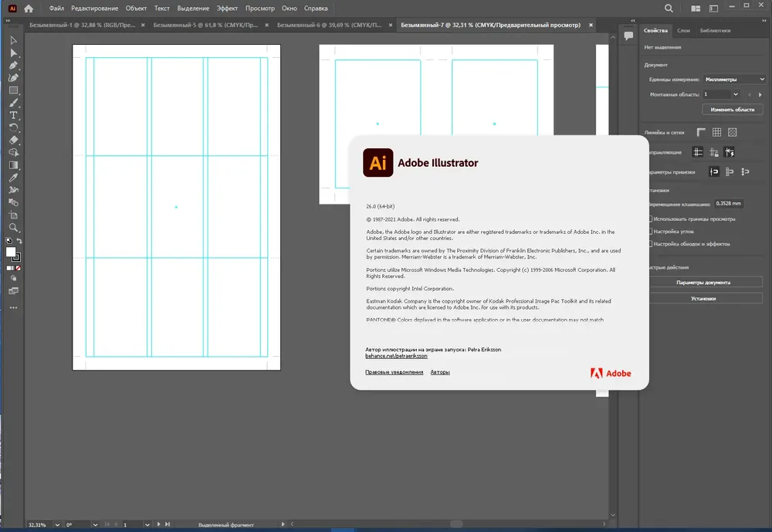The width and height of the screenshot is (772, 532).
Task: Select the Eyedropper tool
Action: coord(13,178)
